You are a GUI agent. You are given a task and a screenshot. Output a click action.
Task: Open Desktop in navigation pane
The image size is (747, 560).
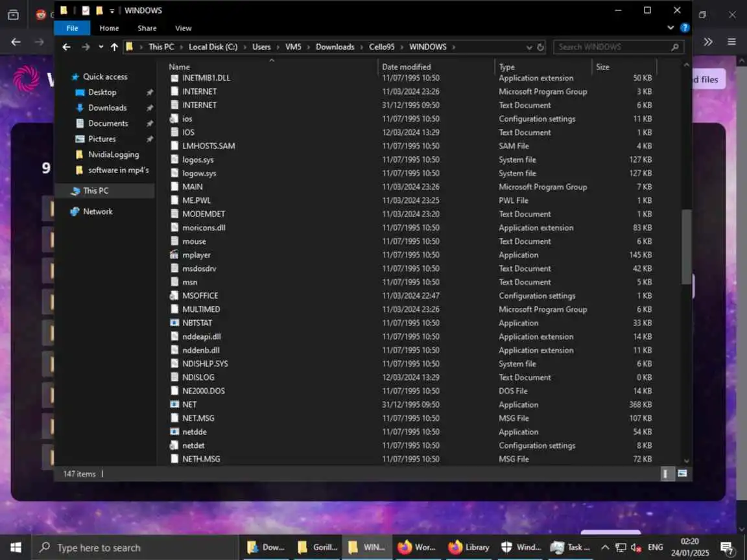102,93
